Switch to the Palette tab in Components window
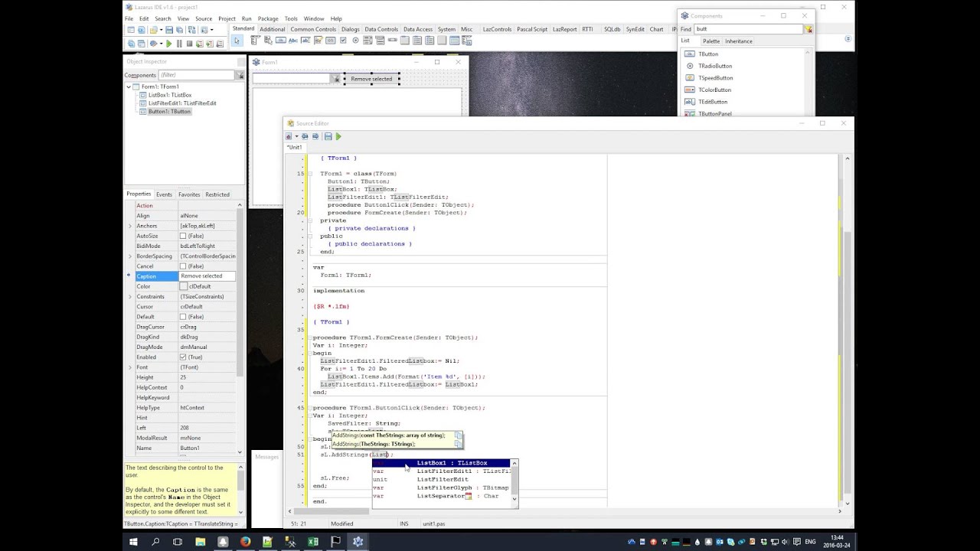This screenshot has width=980, height=551. point(711,41)
